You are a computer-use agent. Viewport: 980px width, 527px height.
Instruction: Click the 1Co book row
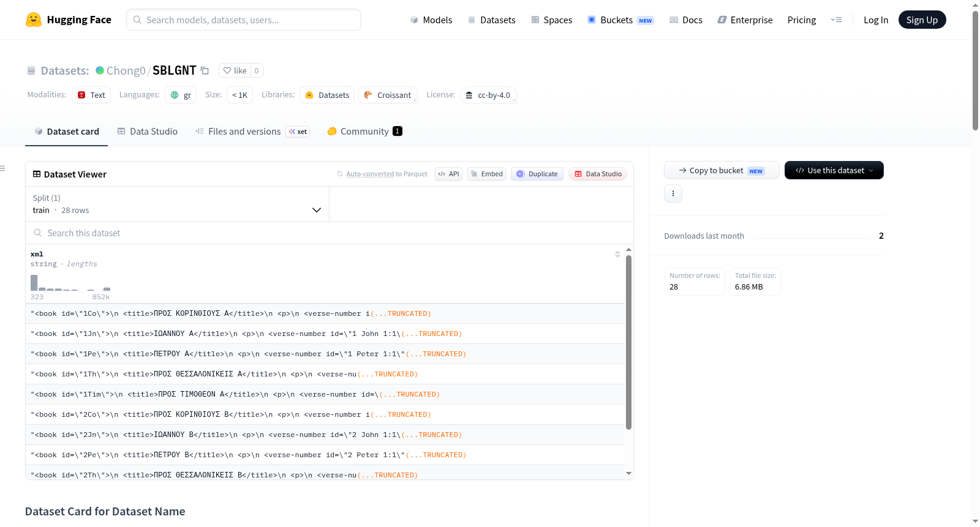coord(325,313)
